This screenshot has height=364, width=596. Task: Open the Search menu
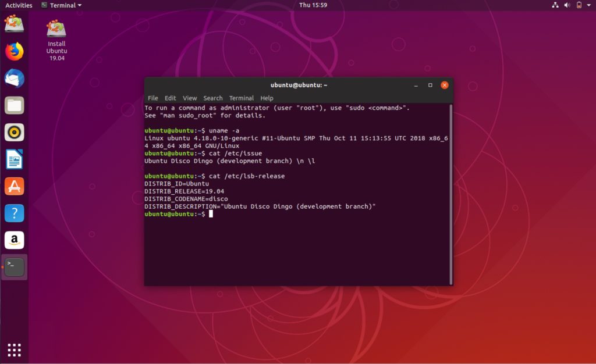(x=213, y=98)
